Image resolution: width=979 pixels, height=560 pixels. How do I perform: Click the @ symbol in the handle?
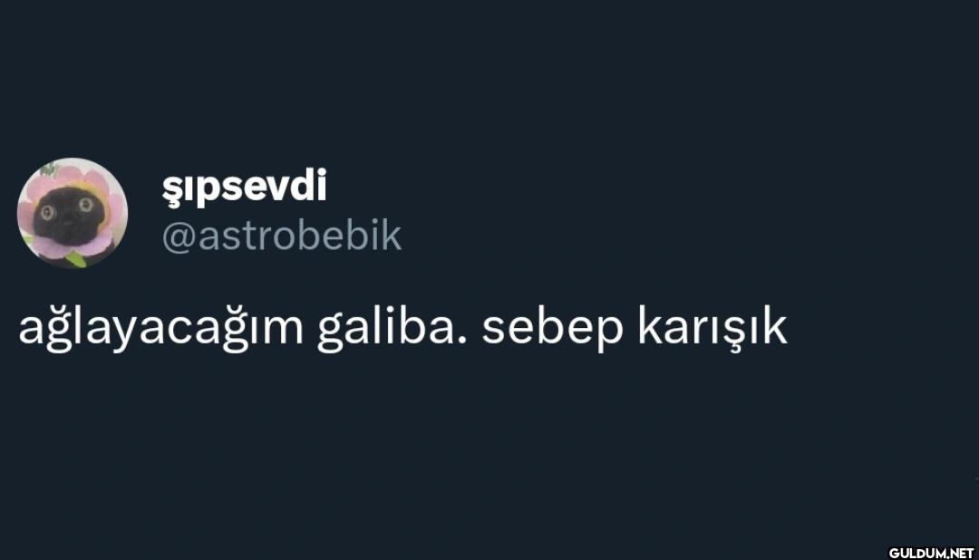[x=179, y=237]
